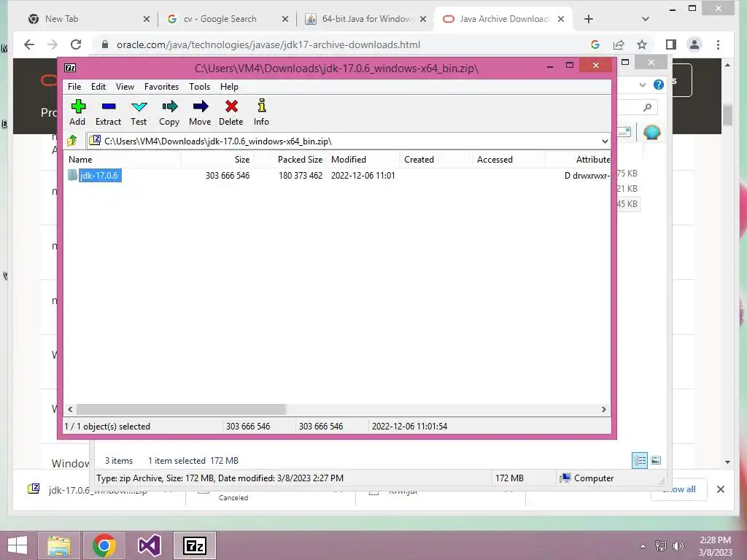Select the jdk-17.0.6 folder entry
The height and width of the screenshot is (560, 747).
(x=98, y=175)
